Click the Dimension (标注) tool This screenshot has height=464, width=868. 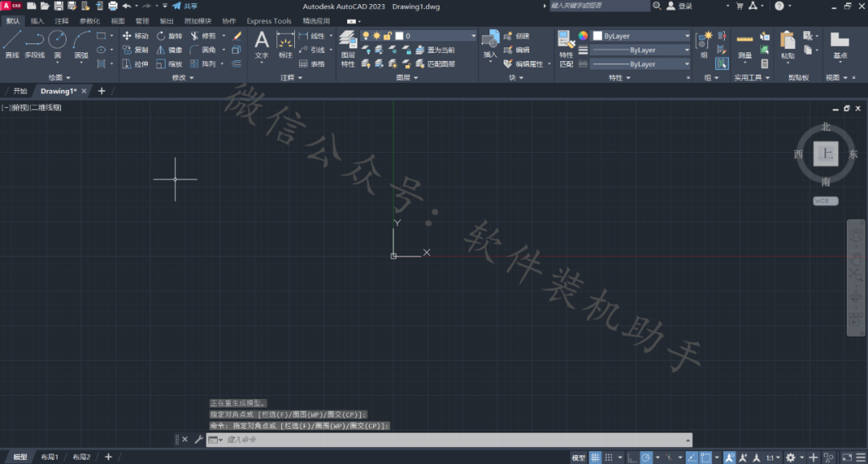click(285, 44)
